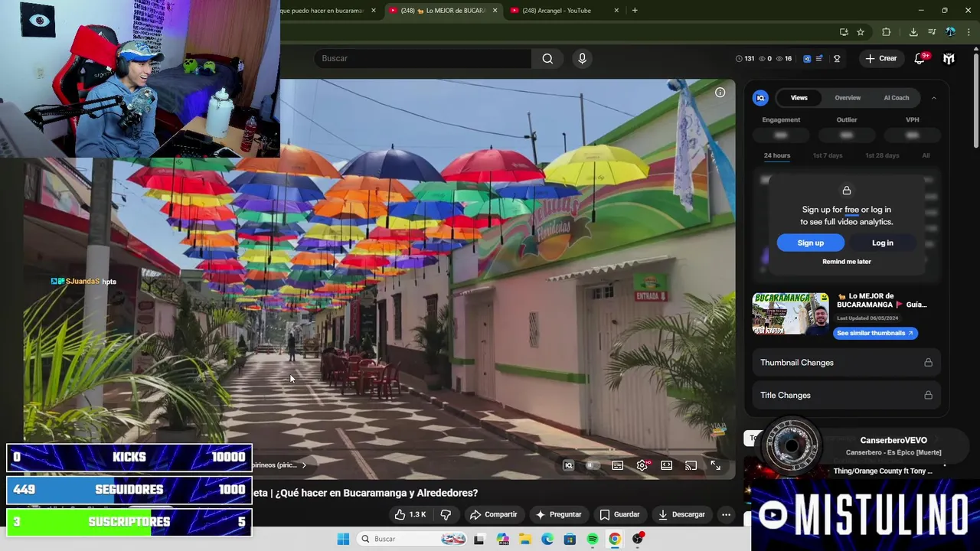Open Spotify from the taskbar
The height and width of the screenshot is (551, 980).
coord(593,539)
